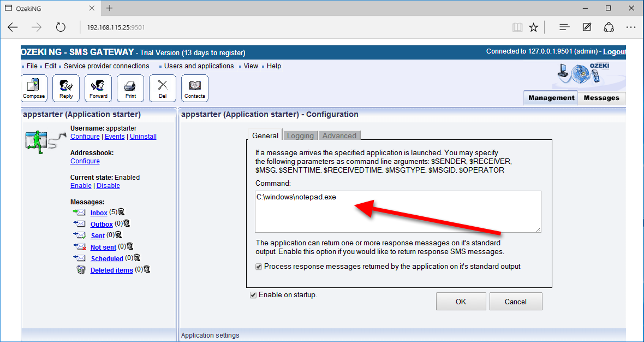This screenshot has height=342, width=644.
Task: Refresh the page in the browser
Action: pyautogui.click(x=61, y=27)
